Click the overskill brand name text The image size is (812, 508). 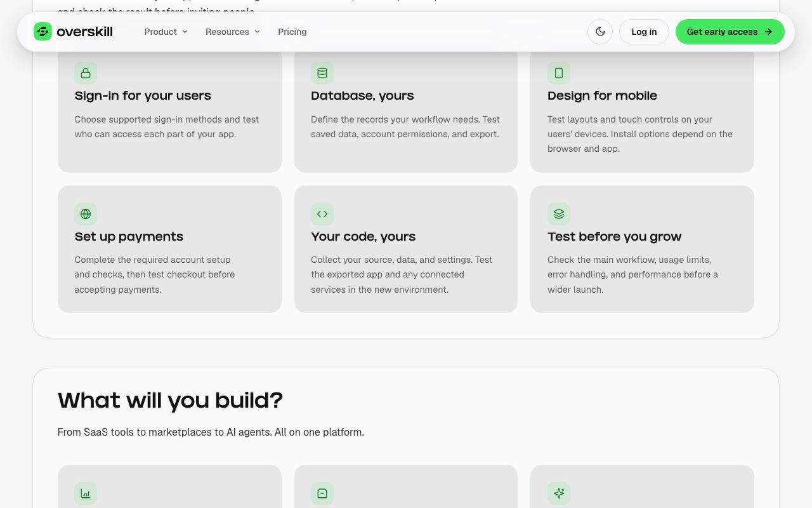[x=84, y=32]
